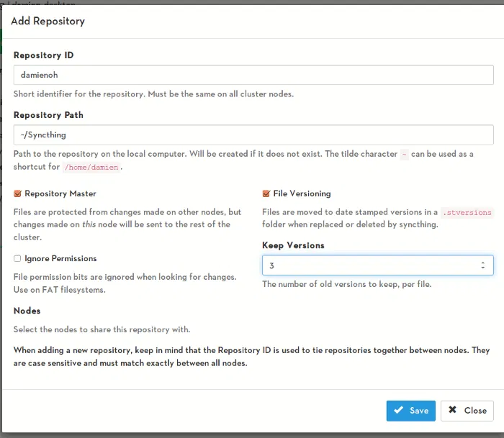Image resolution: width=504 pixels, height=438 pixels.
Task: Close the Add Repository dialog
Action: point(467,411)
